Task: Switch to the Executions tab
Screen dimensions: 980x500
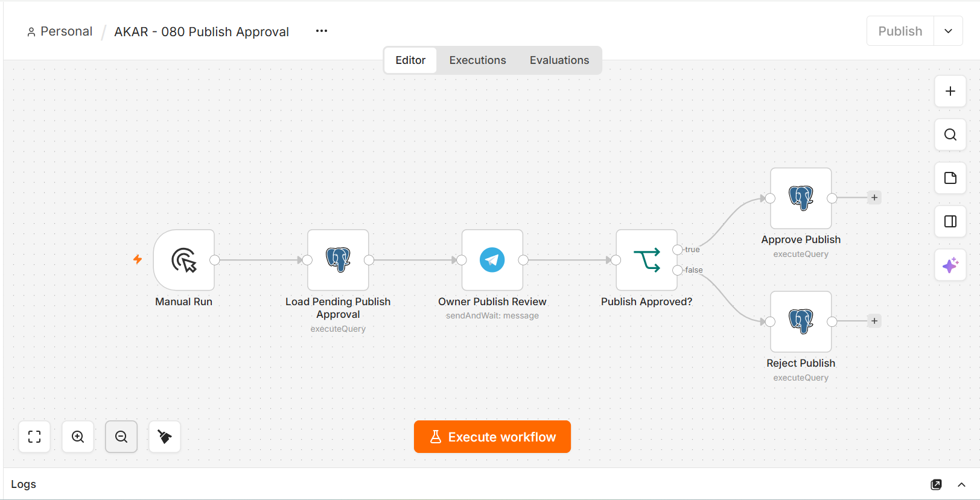Action: [x=477, y=60]
